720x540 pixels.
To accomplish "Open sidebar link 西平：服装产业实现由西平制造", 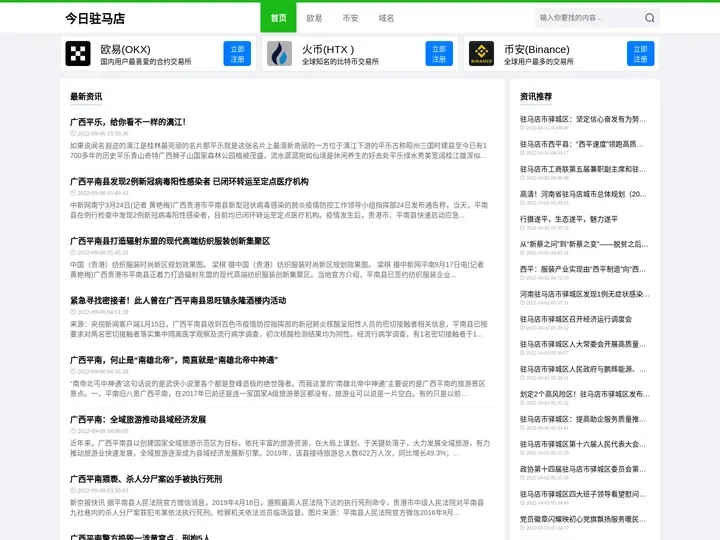I will point(583,269).
